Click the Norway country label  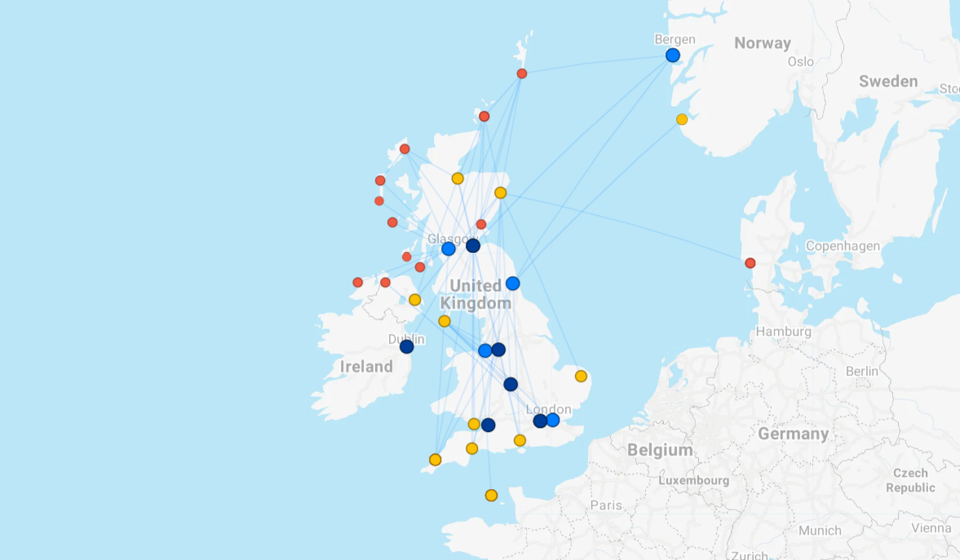coord(762,43)
